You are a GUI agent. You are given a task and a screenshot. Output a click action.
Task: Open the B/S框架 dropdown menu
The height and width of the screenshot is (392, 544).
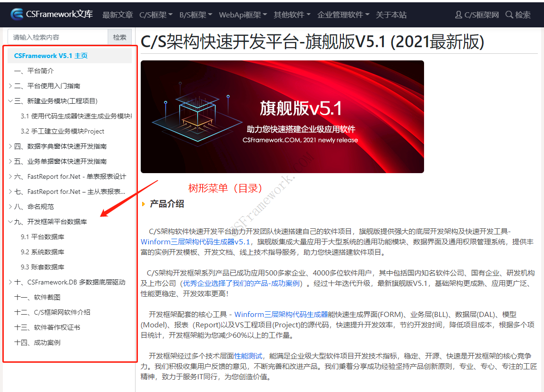[x=195, y=15]
